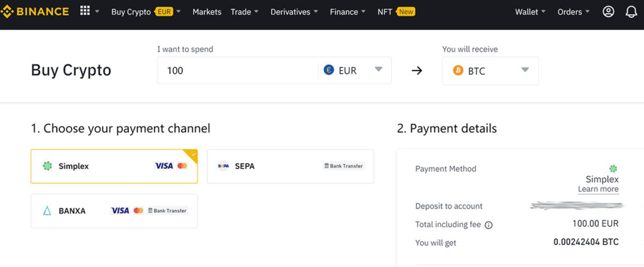
Task: Click the info icon beside Total including fee
Action: [x=489, y=225]
